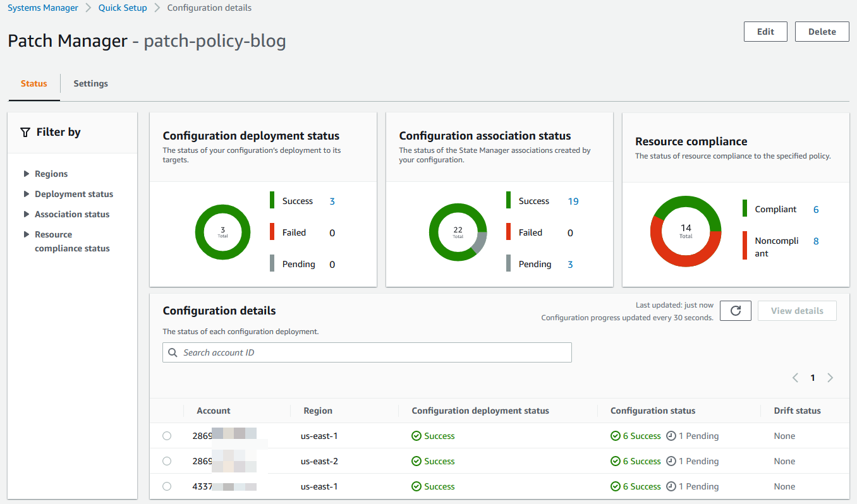
Task: Click the Edit button
Action: tap(765, 31)
